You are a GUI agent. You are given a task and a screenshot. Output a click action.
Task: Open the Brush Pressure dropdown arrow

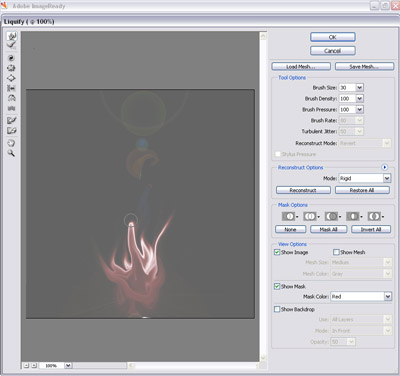tap(359, 109)
